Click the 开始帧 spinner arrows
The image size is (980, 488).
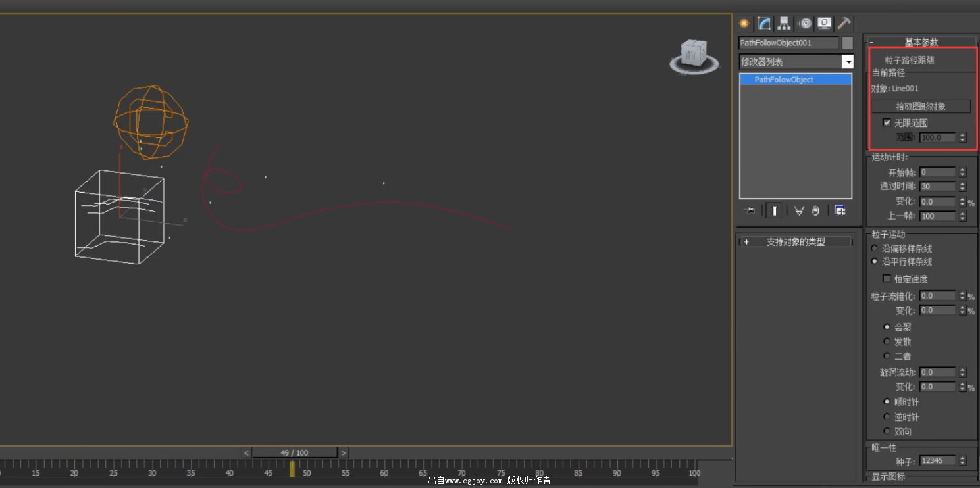tap(963, 172)
